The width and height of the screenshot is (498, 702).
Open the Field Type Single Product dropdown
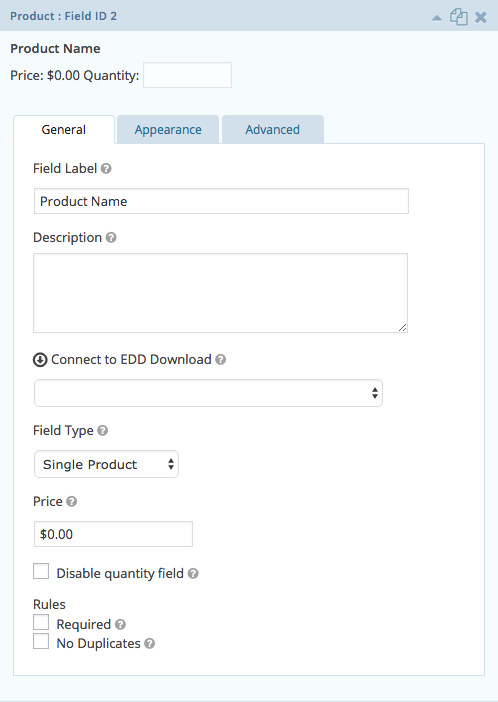click(106, 464)
